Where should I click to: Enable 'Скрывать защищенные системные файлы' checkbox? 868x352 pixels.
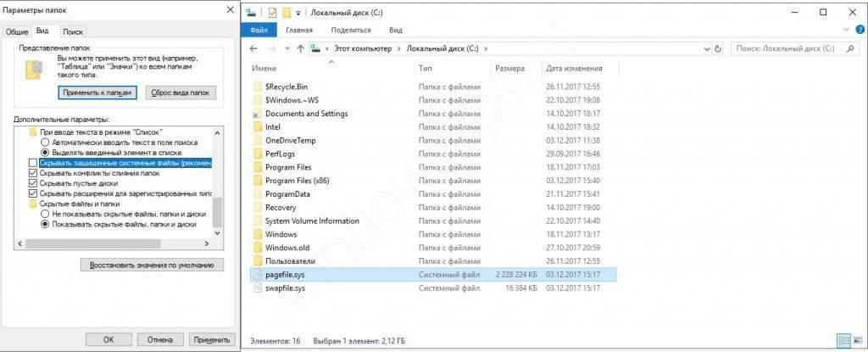(33, 162)
